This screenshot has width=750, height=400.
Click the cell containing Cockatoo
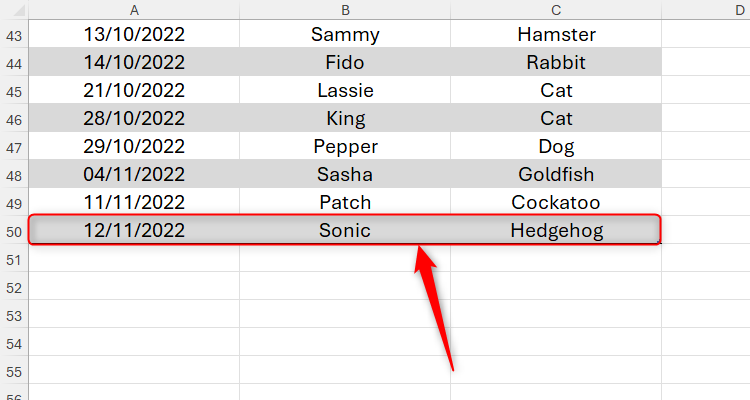(x=556, y=202)
